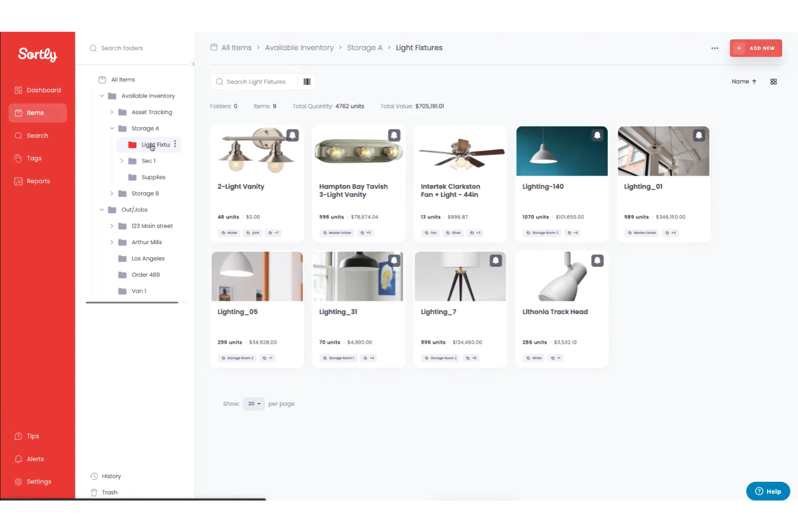Image resolution: width=798 pixels, height=532 pixels.
Task: Toggle the alert bell on 2-Light Vanity
Action: pos(292,135)
